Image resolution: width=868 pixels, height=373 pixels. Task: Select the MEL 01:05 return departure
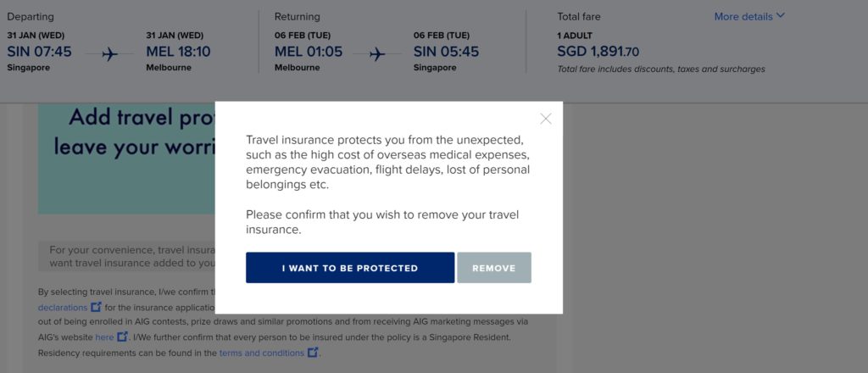pos(309,52)
